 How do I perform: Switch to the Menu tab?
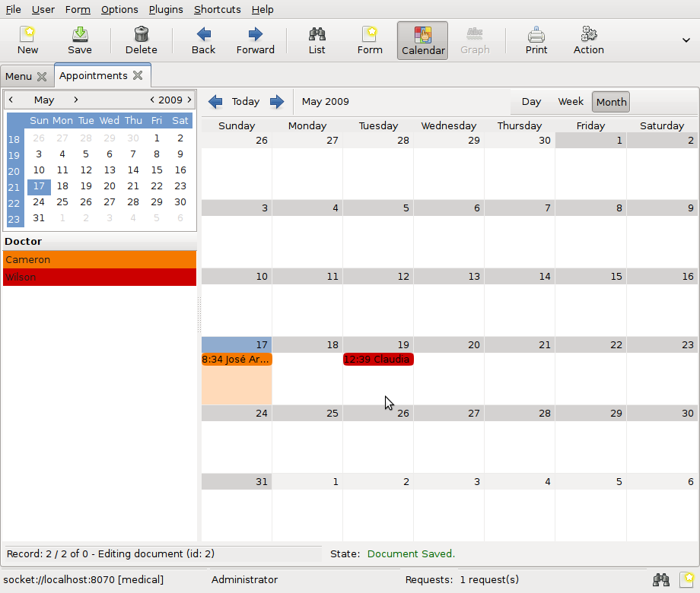(19, 76)
